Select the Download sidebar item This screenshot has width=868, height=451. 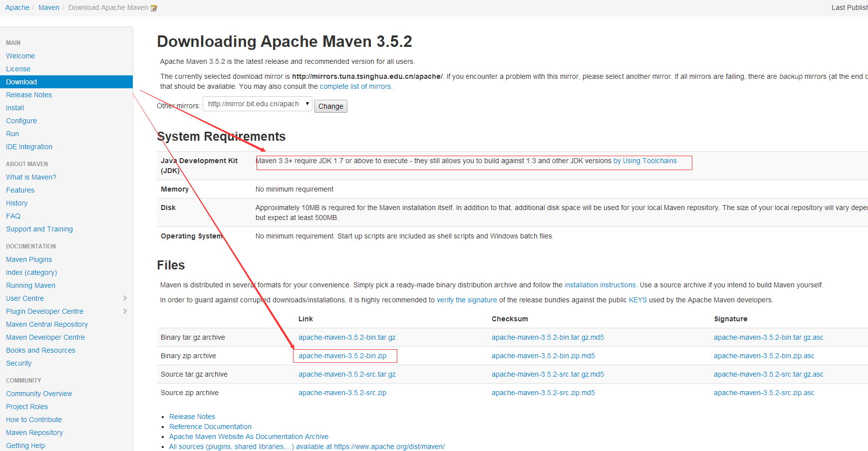(x=66, y=82)
